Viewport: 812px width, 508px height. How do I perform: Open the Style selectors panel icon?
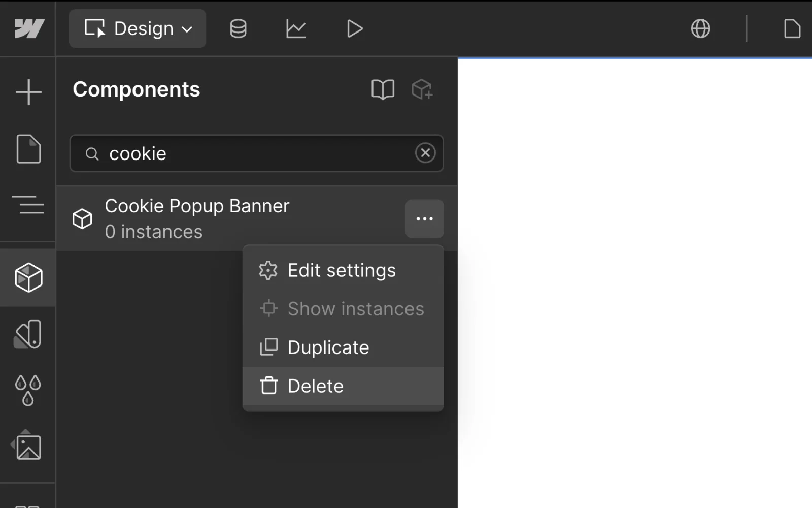coord(28,334)
